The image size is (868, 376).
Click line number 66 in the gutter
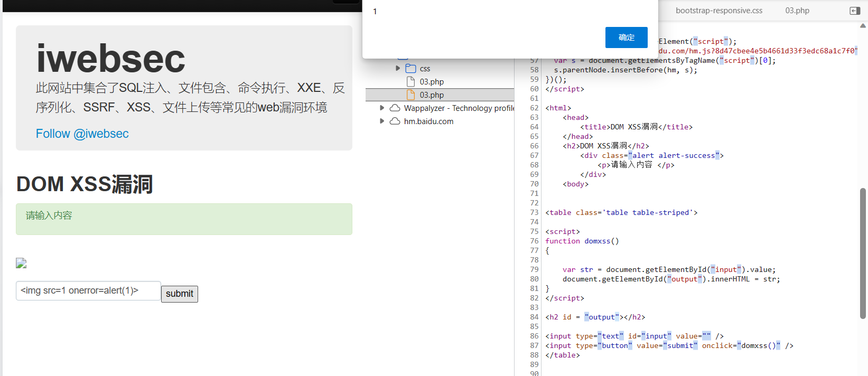(x=534, y=146)
